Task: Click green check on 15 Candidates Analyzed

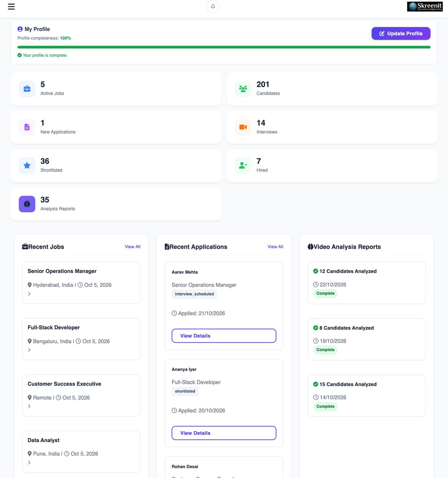Action: point(316,384)
